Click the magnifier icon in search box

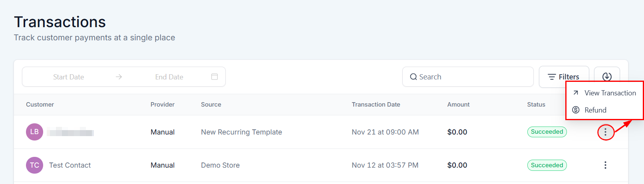tap(413, 77)
